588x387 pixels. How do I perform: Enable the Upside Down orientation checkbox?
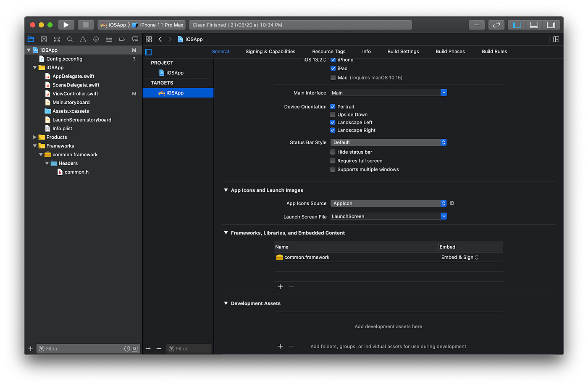pyautogui.click(x=333, y=114)
